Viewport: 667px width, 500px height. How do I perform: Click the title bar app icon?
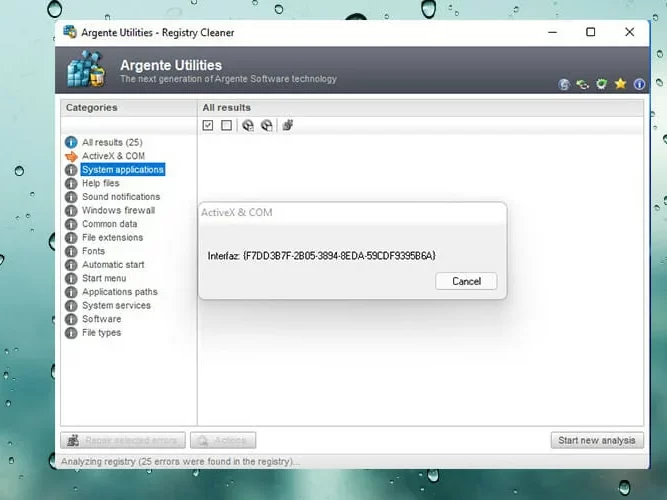tap(70, 32)
